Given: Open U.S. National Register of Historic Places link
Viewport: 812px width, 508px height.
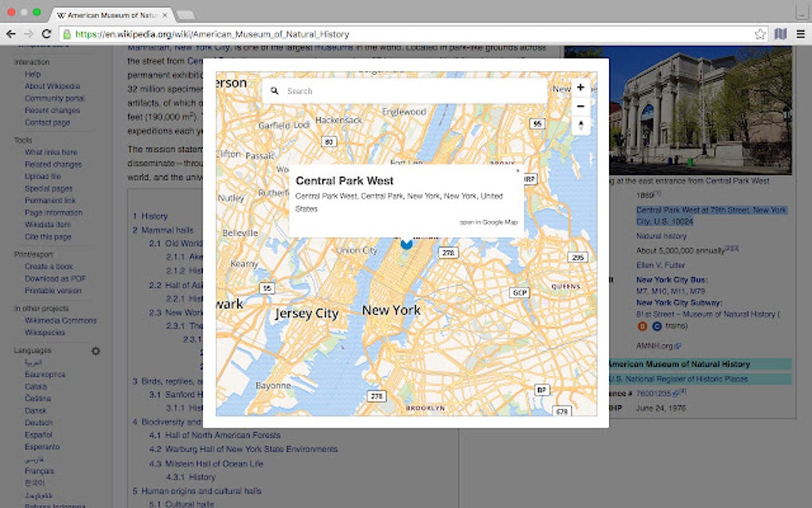Looking at the screenshot, I should click(678, 379).
